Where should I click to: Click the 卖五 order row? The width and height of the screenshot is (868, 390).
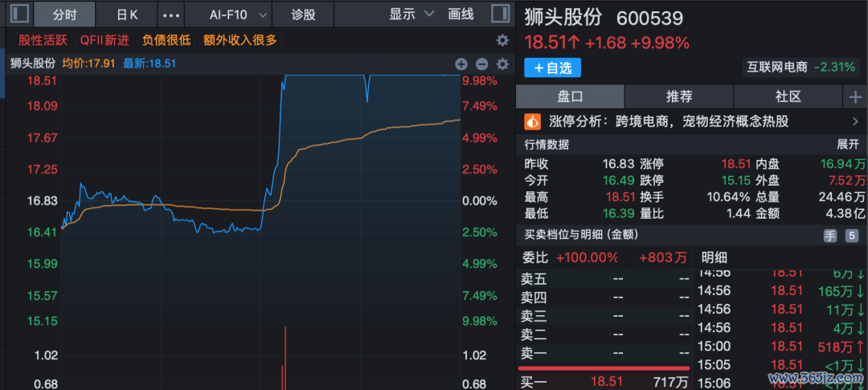(604, 279)
